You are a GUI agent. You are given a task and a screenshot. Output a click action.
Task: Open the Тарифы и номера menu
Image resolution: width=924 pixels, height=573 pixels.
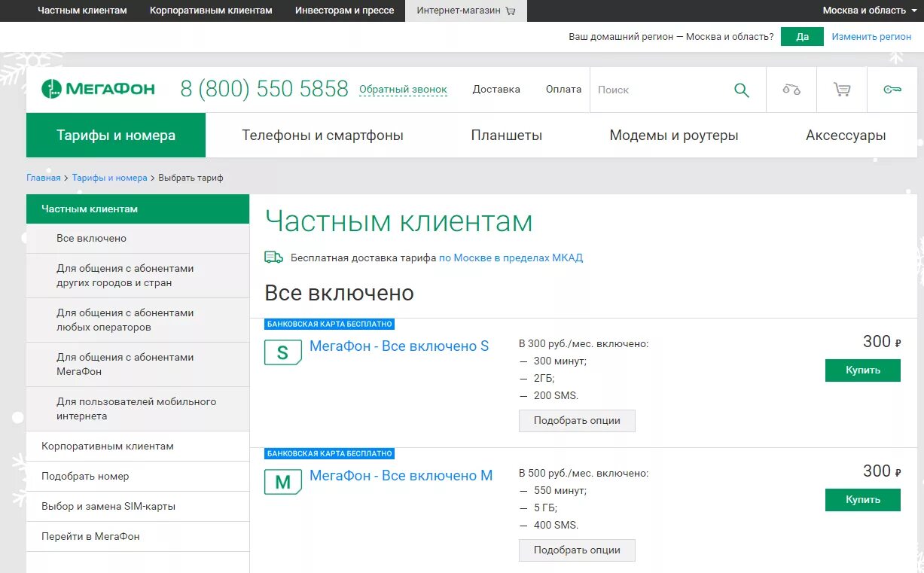coord(116,136)
